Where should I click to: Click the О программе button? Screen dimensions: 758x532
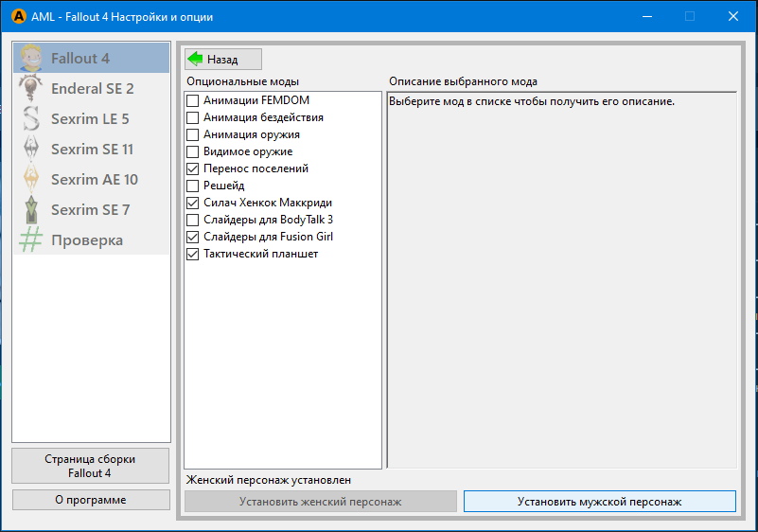pos(90,499)
